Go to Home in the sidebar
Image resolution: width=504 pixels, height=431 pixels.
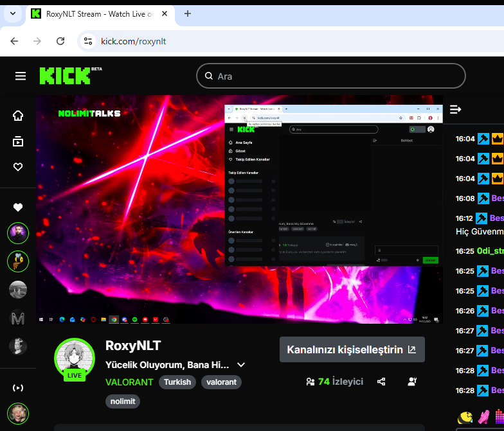coord(18,116)
